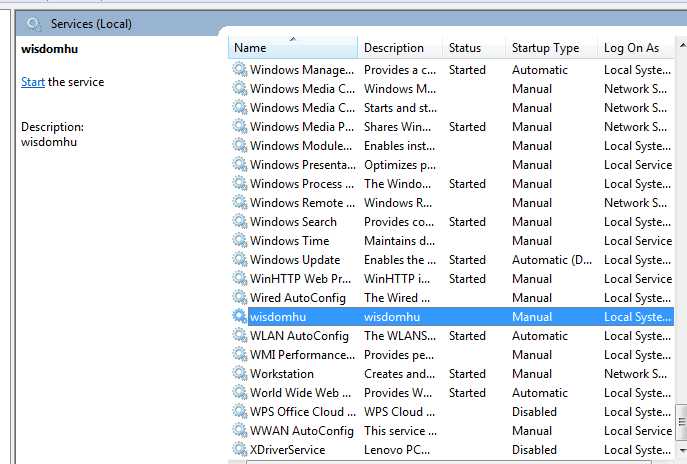The height and width of the screenshot is (464, 687).
Task: Select the WLAN AutoConfig service name
Action: tap(299, 336)
